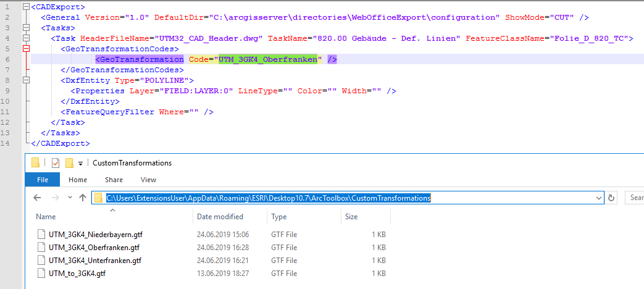Click the up-one-level arrow in Explorer
This screenshot has width=644, height=289.
(83, 198)
